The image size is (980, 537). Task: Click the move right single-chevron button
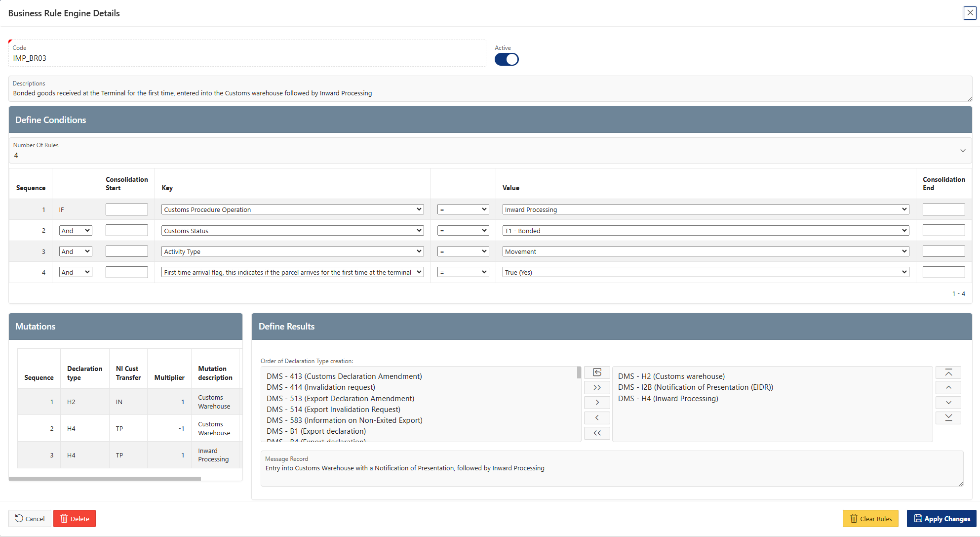[x=597, y=403]
